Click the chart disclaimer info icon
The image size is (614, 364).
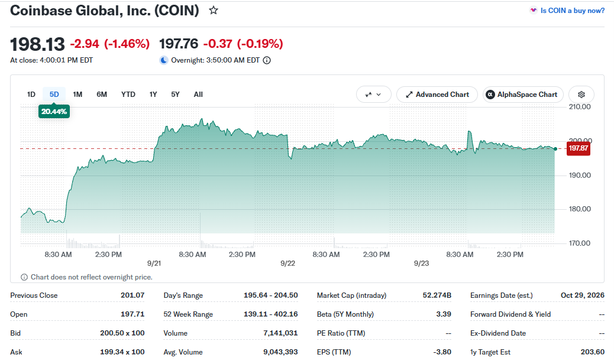click(24, 277)
